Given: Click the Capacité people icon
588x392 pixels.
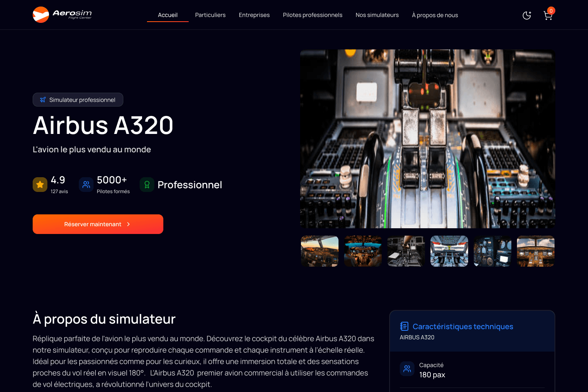Looking at the screenshot, I should pos(407,369).
